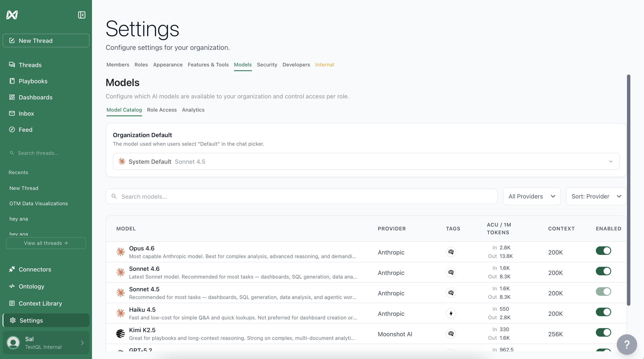Switch to the Role Access tab
The height and width of the screenshot is (359, 644).
(162, 110)
